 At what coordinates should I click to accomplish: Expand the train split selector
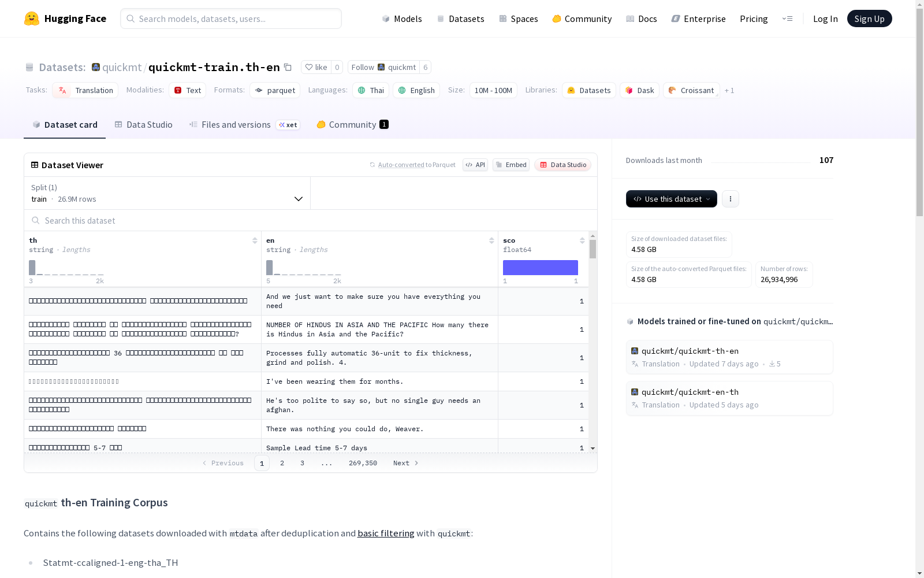167,193
